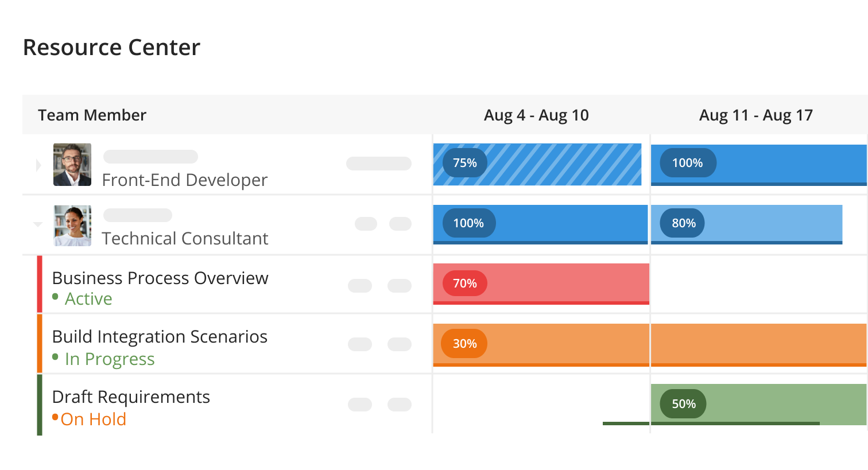The width and height of the screenshot is (868, 470).
Task: Select the green 50% allocation badge
Action: [683, 404]
